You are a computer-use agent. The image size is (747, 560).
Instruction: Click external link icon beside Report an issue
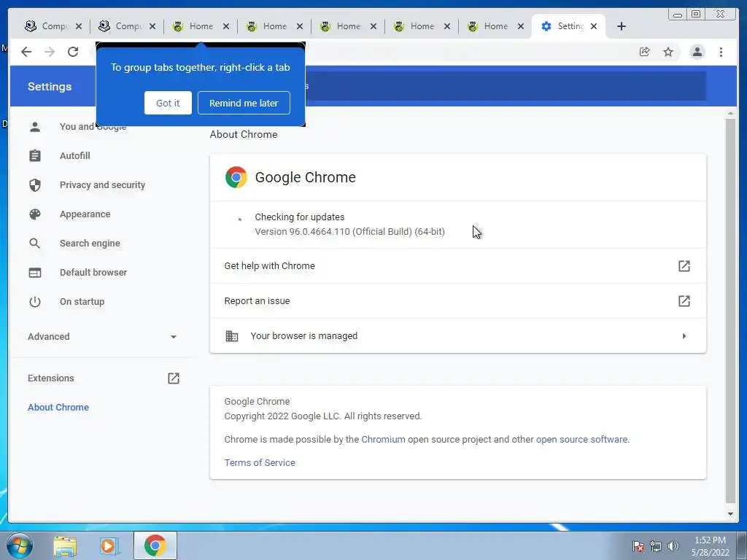pos(684,301)
